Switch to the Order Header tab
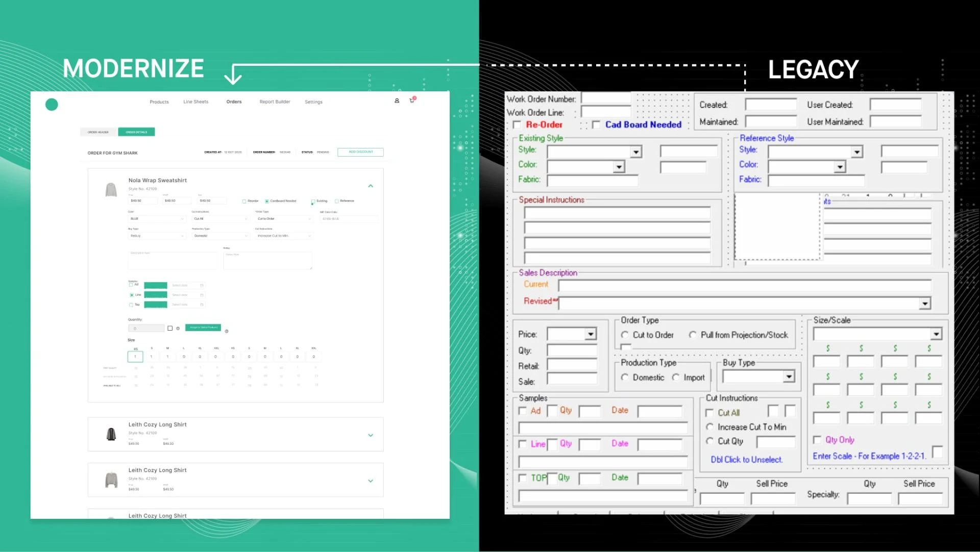The height and width of the screenshot is (552, 980). point(98,132)
